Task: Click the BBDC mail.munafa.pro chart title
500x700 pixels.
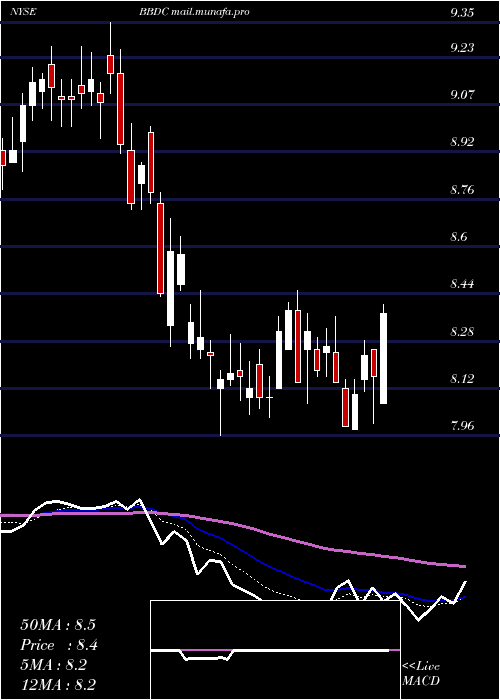Action: point(194,12)
